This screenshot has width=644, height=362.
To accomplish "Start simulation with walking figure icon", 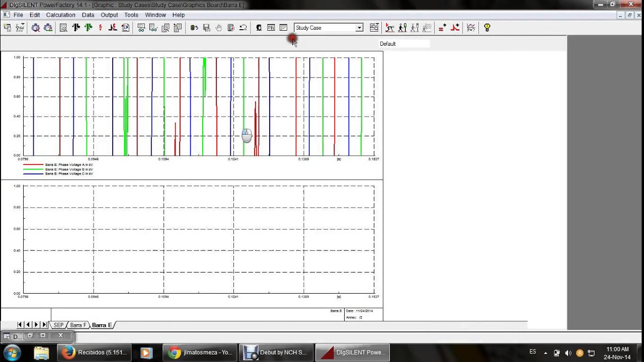I will (x=403, y=28).
